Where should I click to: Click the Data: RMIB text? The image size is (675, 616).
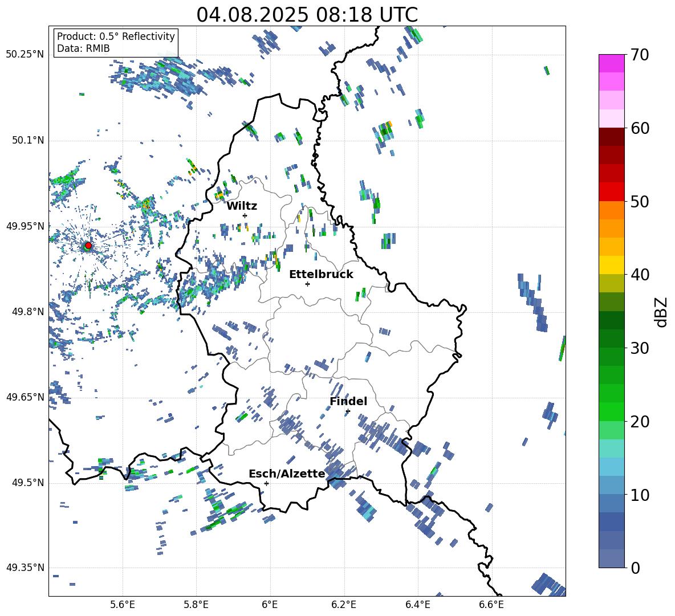(x=83, y=48)
